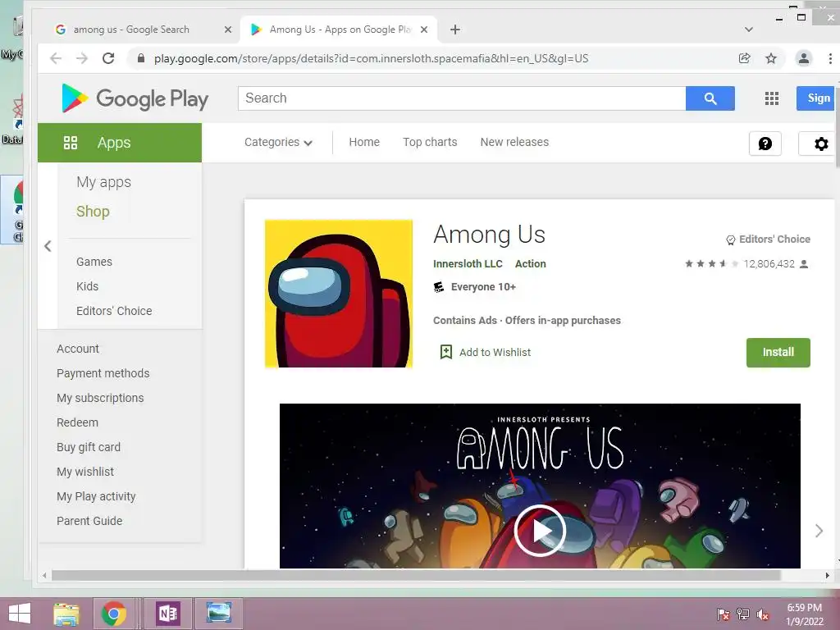Play the Among Us trailer video
Viewport: 840px width, 630px height.
pyautogui.click(x=540, y=531)
